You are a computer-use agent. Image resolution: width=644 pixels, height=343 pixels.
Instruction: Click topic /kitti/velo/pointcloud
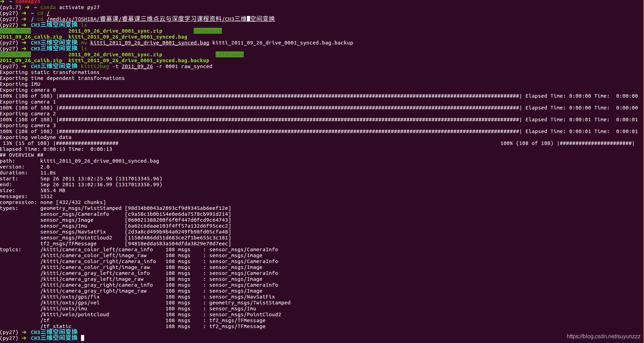click(75, 315)
